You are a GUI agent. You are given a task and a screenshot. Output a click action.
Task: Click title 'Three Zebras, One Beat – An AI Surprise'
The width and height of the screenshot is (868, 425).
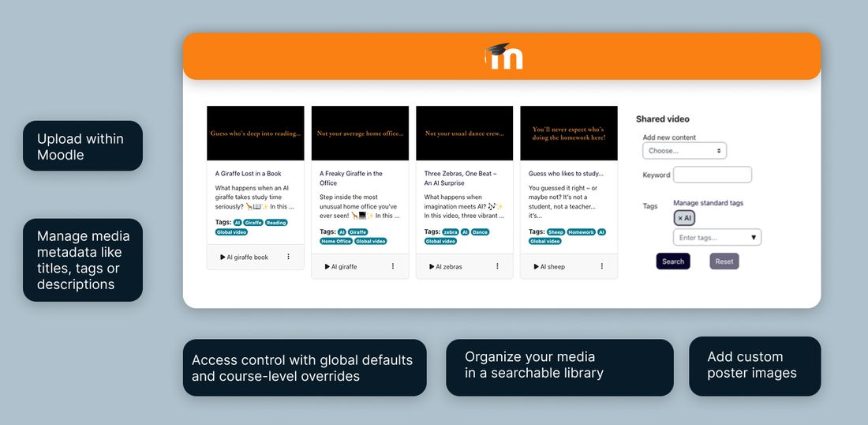point(461,178)
